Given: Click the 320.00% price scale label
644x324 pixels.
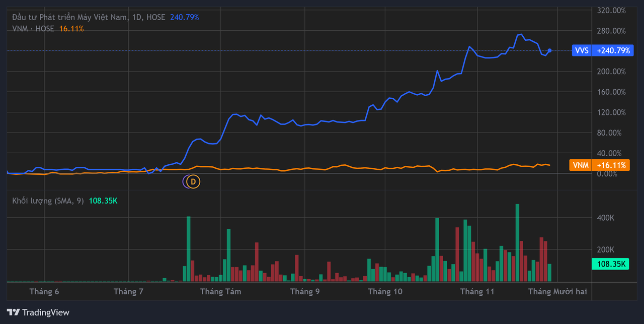Looking at the screenshot, I should pos(611,10).
